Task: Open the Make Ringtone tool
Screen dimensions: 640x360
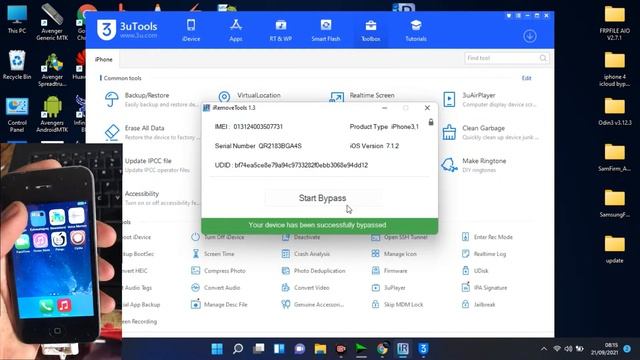Action: click(473, 165)
